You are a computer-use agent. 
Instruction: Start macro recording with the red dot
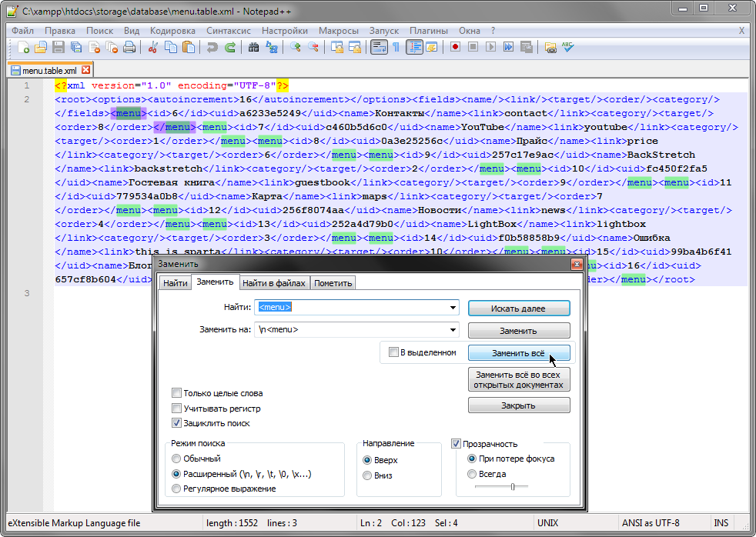click(x=456, y=47)
